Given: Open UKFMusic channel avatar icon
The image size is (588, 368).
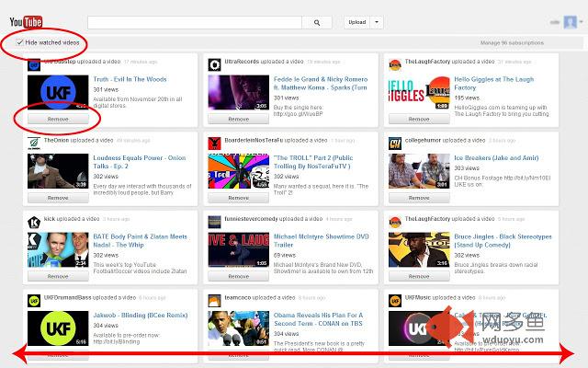Looking at the screenshot, I should point(395,301).
